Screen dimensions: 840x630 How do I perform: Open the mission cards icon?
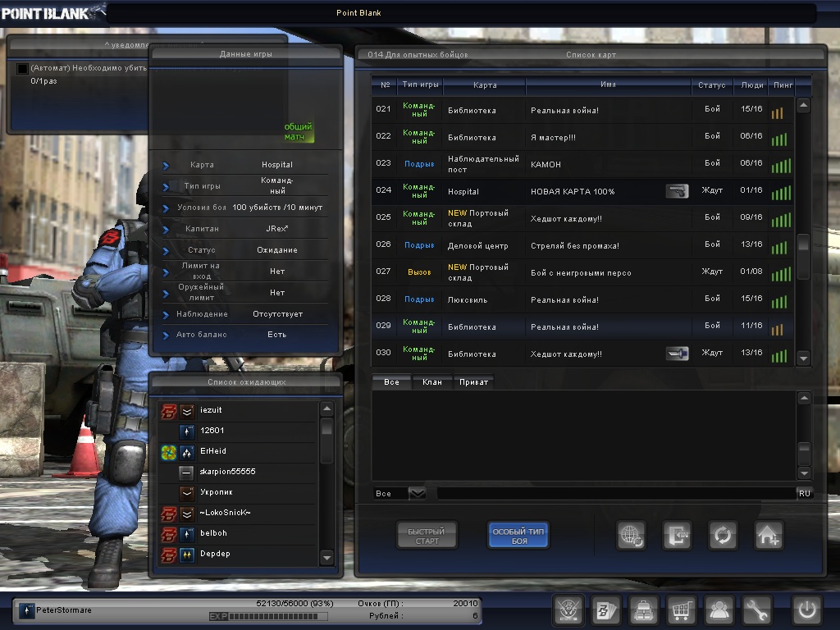click(x=606, y=610)
